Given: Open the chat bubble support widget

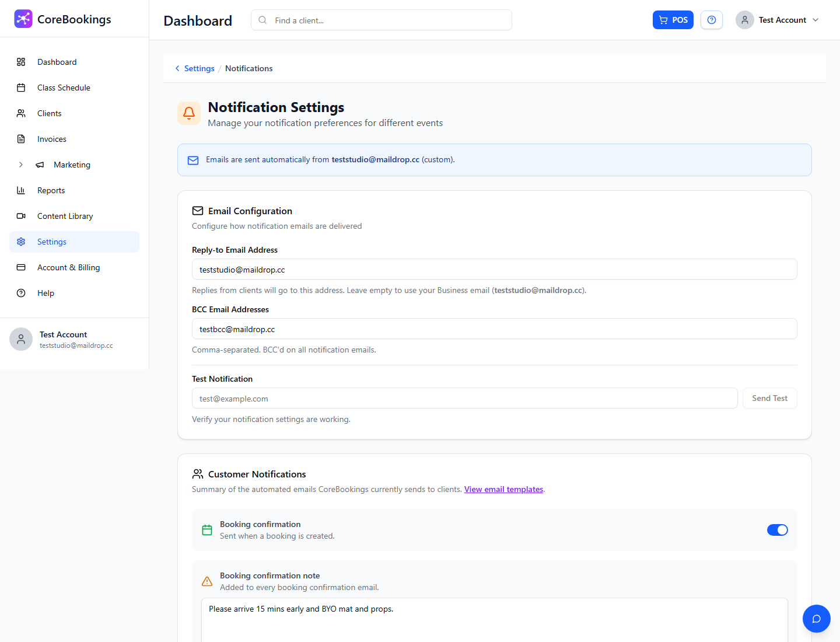Looking at the screenshot, I should [817, 619].
